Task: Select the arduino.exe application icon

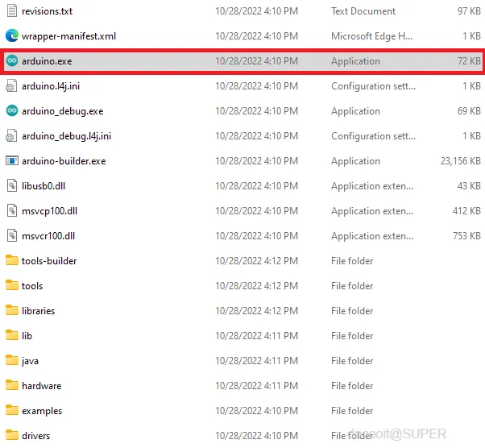Action: (x=12, y=61)
